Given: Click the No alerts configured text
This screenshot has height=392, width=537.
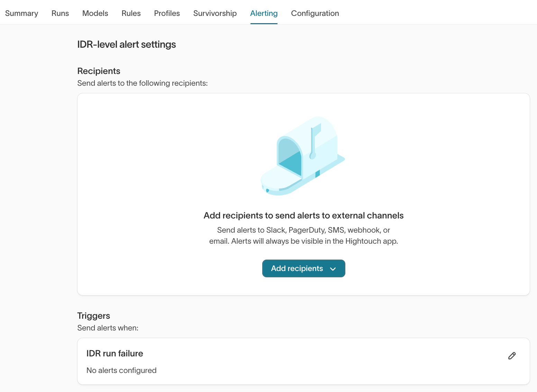Looking at the screenshot, I should tap(121, 370).
